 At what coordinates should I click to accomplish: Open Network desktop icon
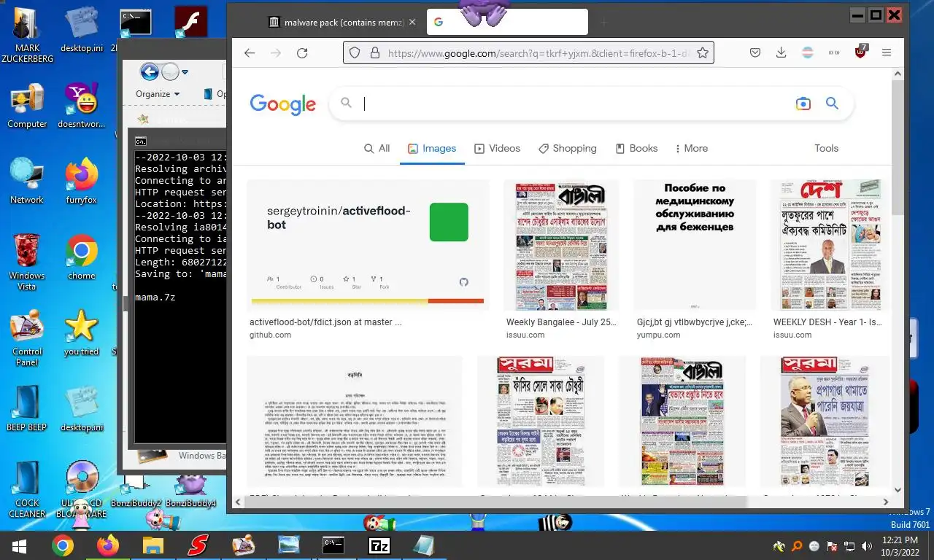click(x=27, y=182)
